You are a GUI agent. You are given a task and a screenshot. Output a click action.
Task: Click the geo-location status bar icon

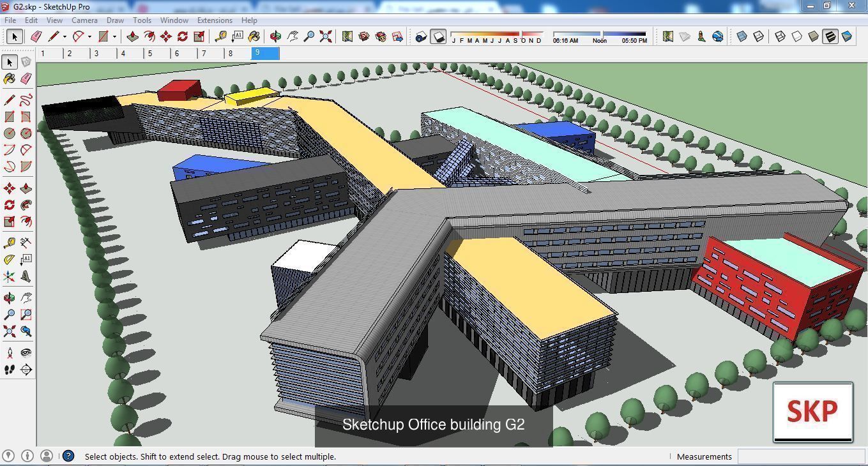coord(8,456)
